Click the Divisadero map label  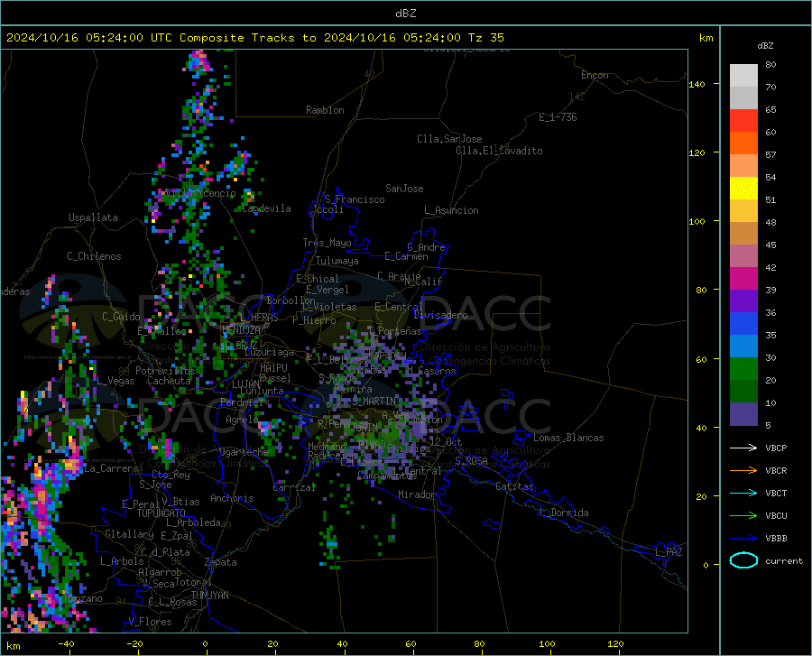[x=440, y=315]
